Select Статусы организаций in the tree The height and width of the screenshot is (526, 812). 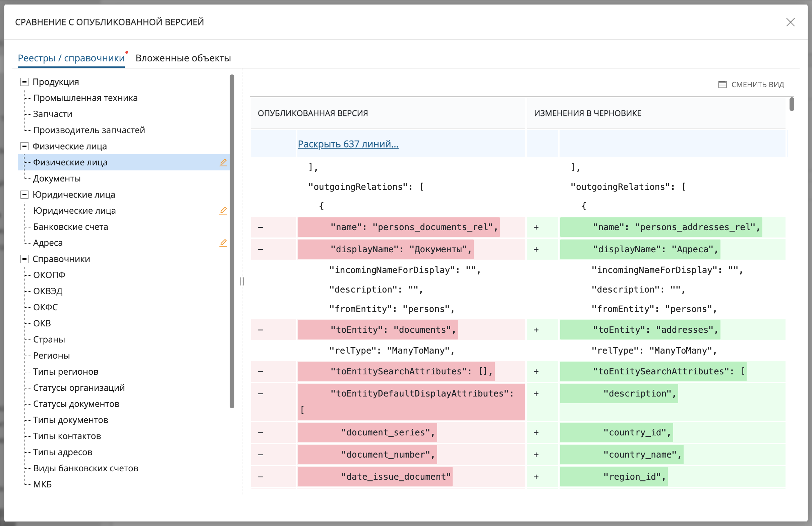coord(79,388)
